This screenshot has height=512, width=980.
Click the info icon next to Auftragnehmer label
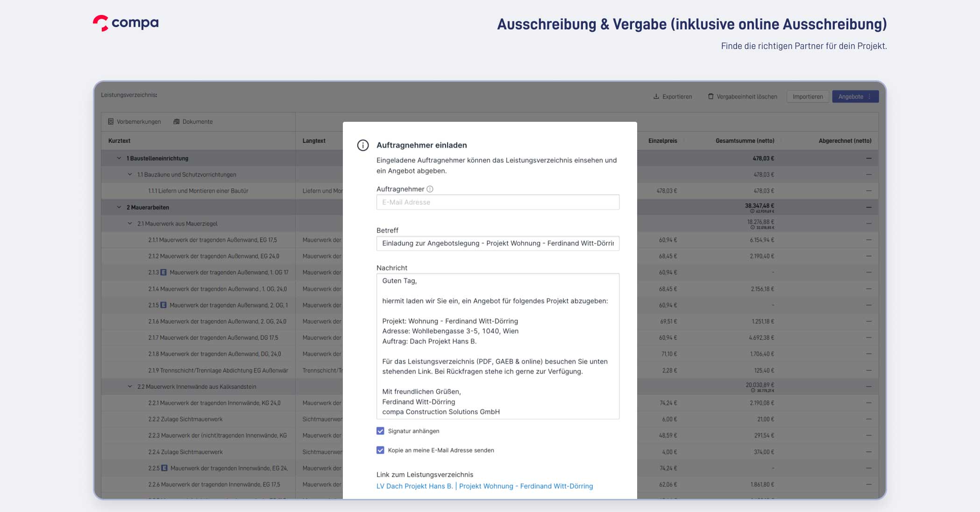[x=430, y=189]
